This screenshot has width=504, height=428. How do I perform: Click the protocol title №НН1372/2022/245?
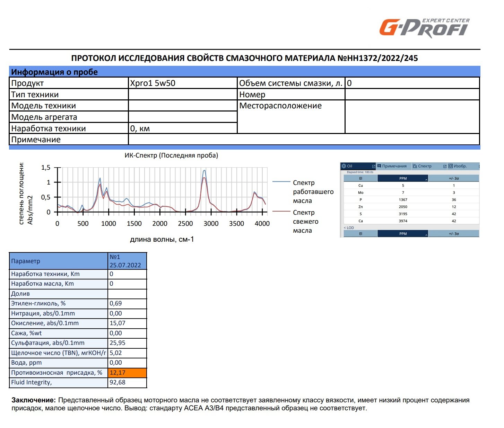(x=244, y=58)
